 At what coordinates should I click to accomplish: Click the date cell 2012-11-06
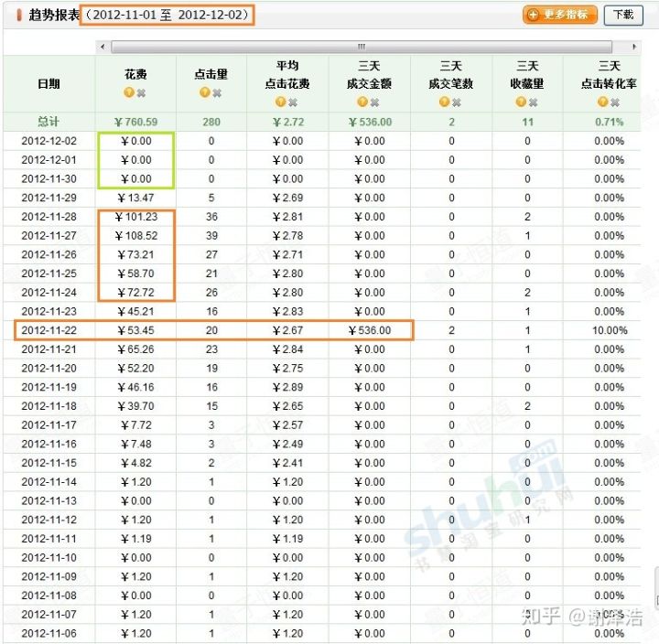coord(49,633)
